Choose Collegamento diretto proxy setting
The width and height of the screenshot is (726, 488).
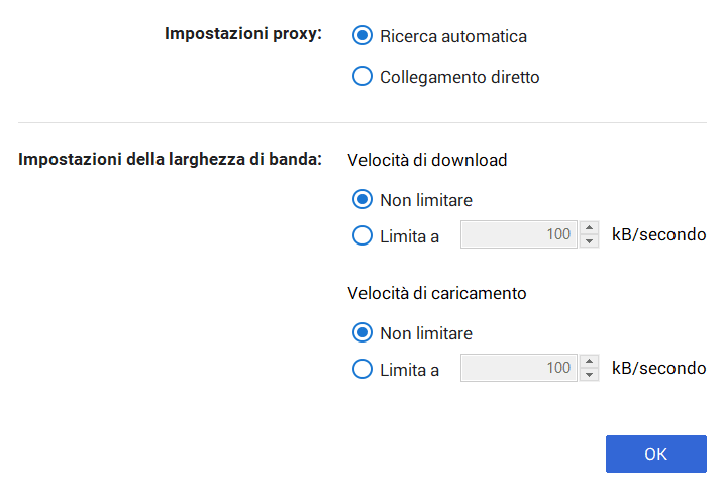[362, 77]
